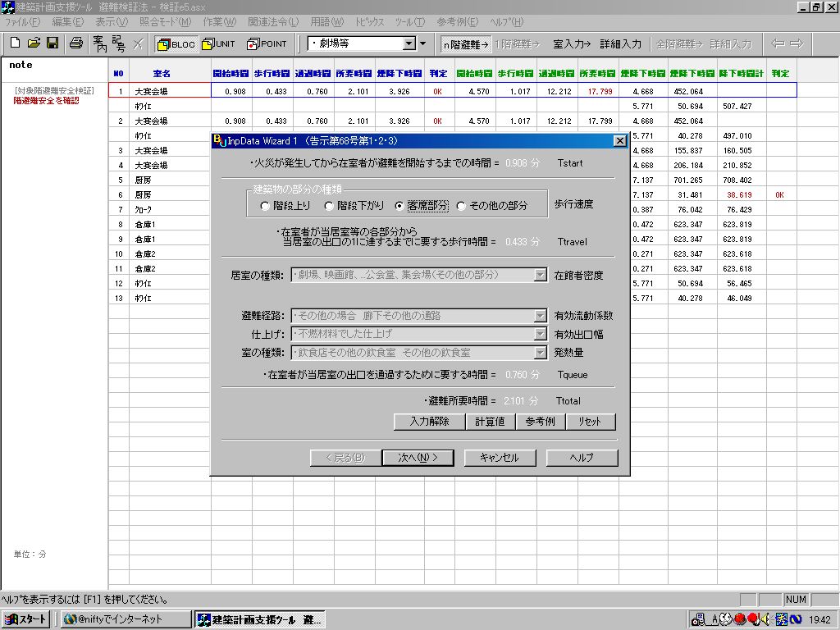Click the New file icon in toolbar
Screen dimensions: 840x630
point(16,43)
